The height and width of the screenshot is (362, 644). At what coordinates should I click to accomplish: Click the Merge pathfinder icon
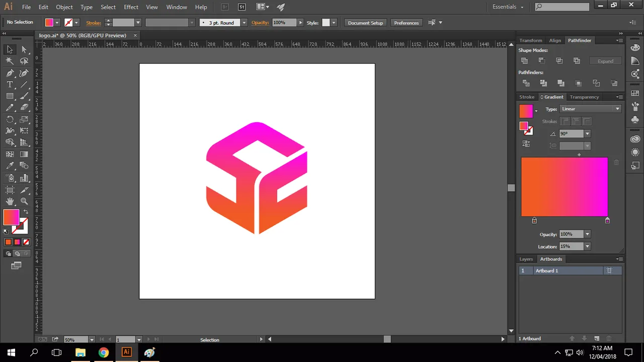tap(561, 83)
